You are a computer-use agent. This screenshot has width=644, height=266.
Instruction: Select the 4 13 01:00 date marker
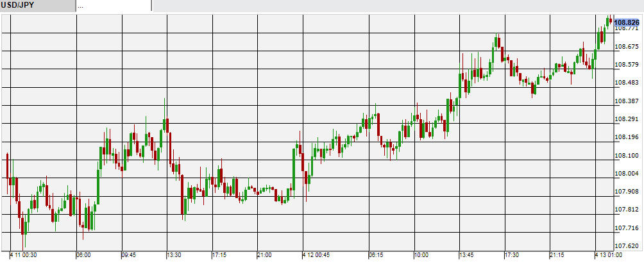(609, 255)
